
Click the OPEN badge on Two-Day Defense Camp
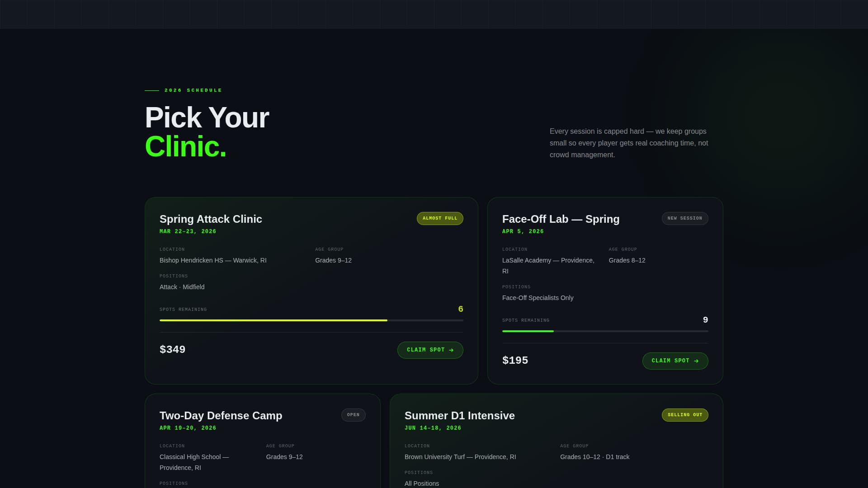(354, 415)
